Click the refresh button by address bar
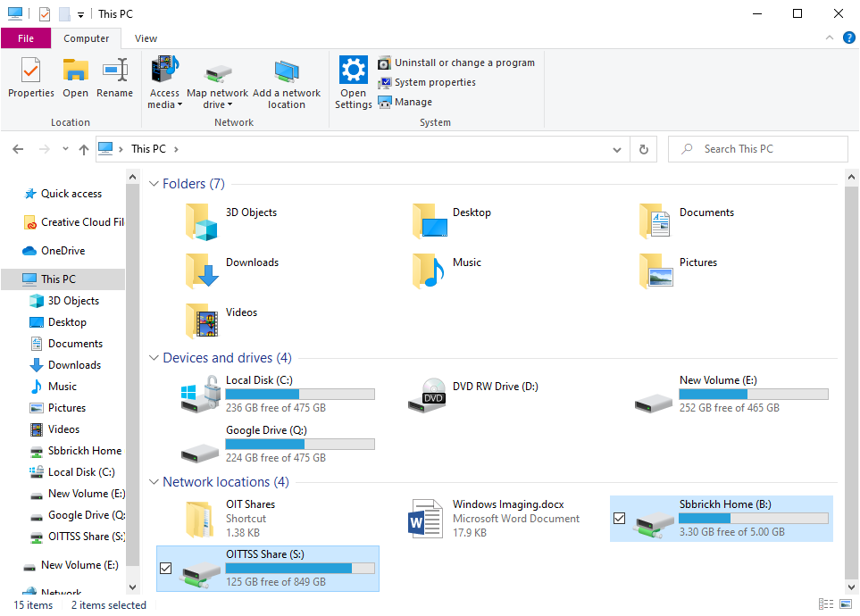Screen dimensions: 860x616 644,149
